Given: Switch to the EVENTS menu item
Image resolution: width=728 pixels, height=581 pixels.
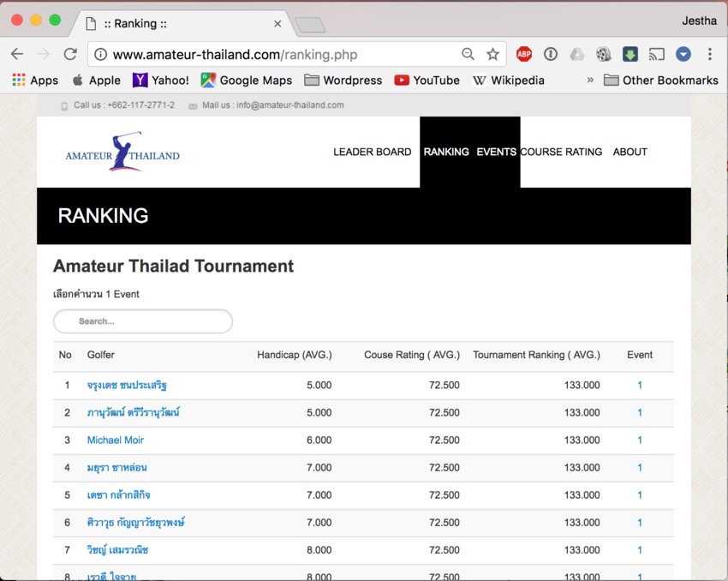Looking at the screenshot, I should (496, 152).
